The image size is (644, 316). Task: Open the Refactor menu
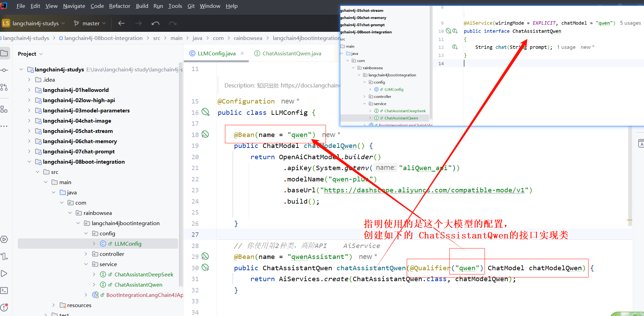point(119,6)
